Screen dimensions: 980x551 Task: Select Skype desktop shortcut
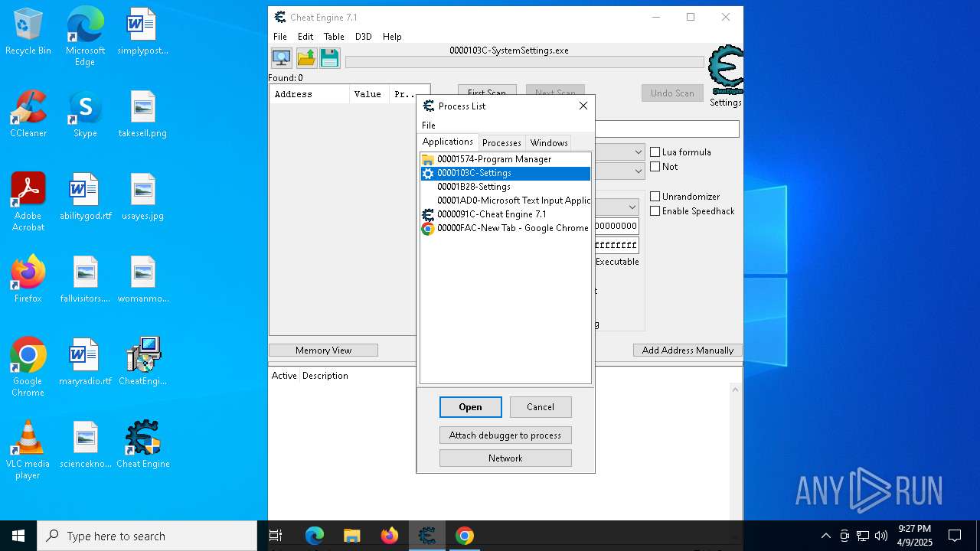85,114
